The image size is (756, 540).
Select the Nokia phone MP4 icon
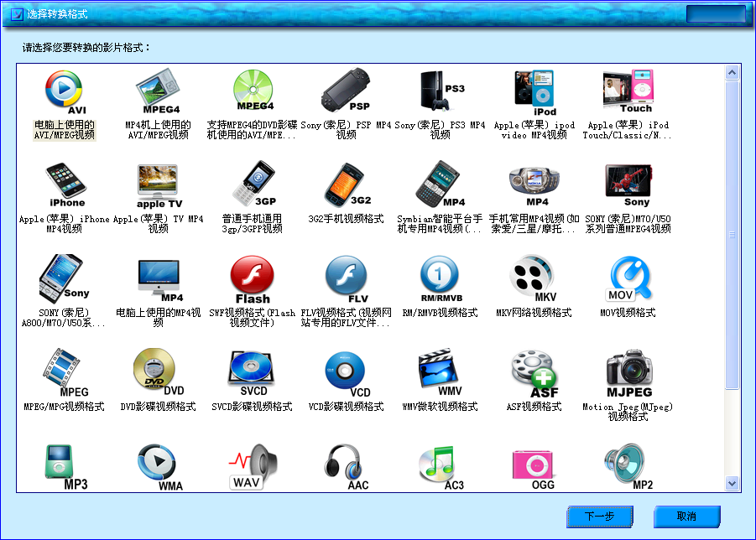[534, 186]
